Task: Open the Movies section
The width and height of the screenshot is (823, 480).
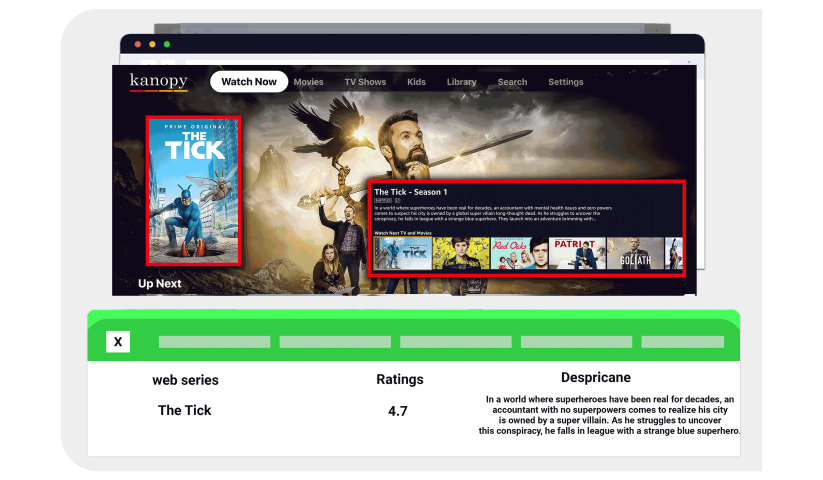Action: (x=309, y=82)
